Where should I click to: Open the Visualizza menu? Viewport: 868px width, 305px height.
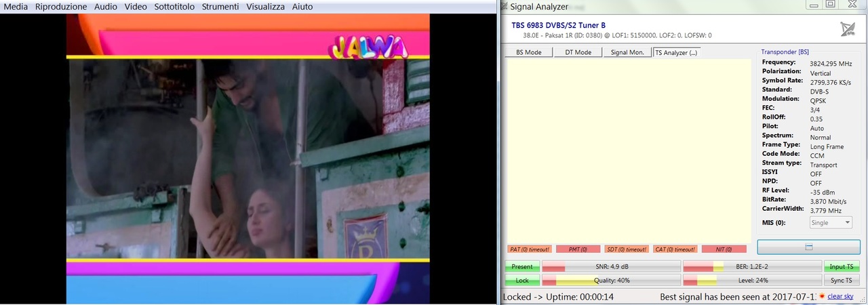(265, 6)
